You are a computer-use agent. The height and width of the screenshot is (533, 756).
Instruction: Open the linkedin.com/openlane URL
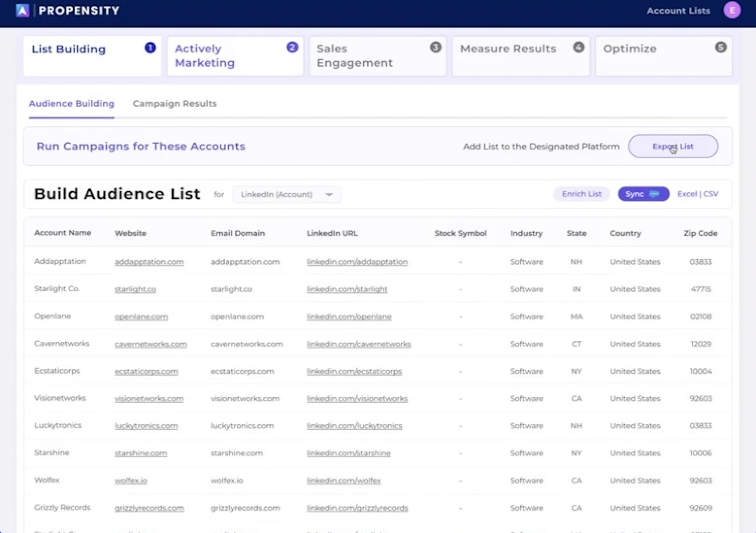pyautogui.click(x=349, y=316)
